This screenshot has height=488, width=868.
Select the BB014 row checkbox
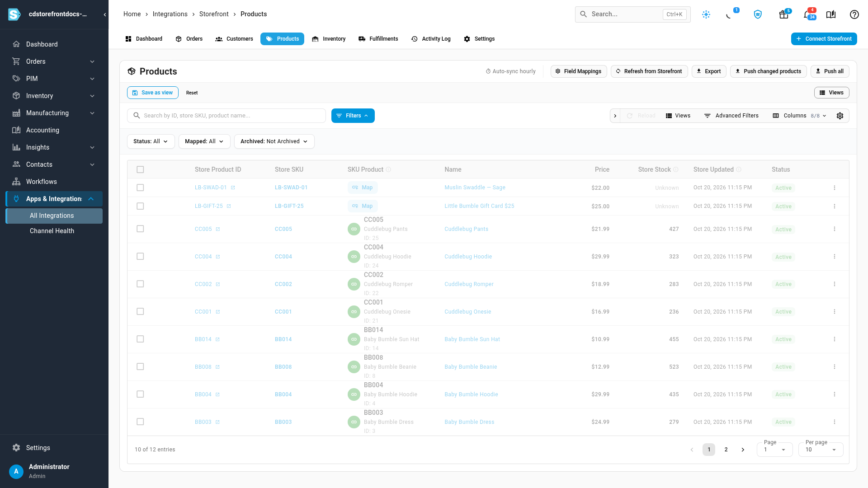point(140,339)
